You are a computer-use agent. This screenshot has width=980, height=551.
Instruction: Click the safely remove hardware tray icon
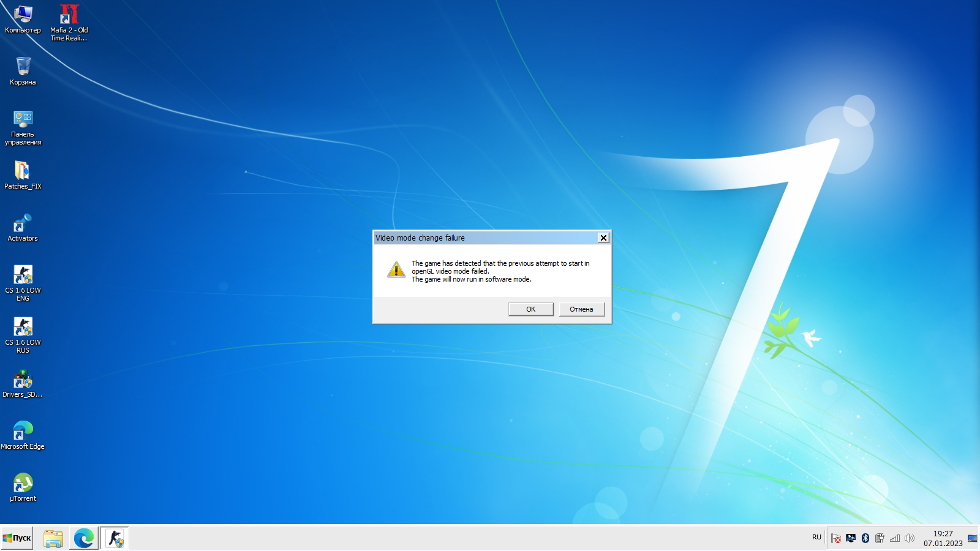880,538
